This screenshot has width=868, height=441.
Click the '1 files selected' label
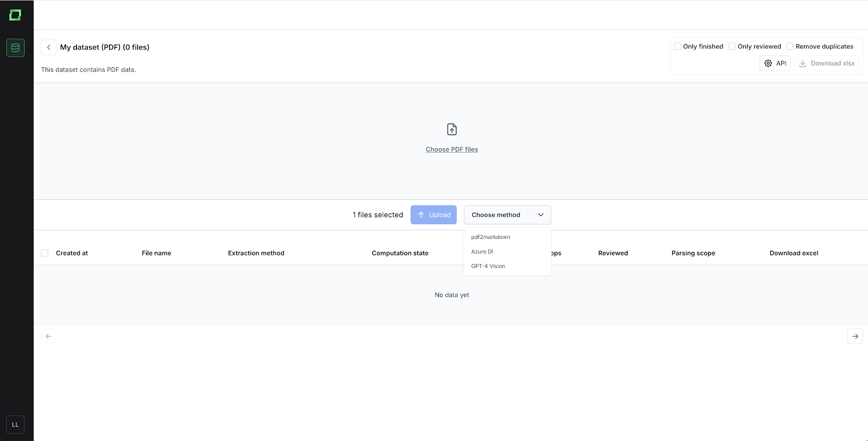(378, 215)
